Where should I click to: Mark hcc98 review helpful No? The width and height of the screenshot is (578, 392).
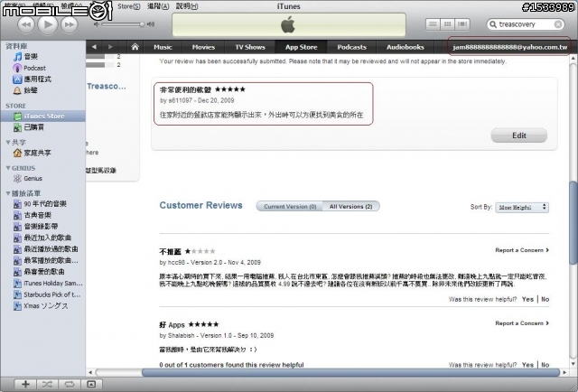tap(545, 299)
